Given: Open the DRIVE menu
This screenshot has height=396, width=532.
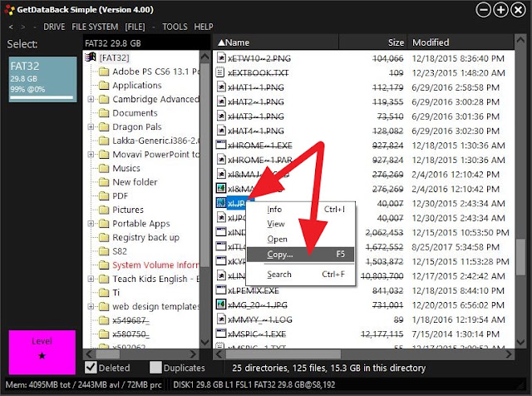Looking at the screenshot, I should pos(54,27).
